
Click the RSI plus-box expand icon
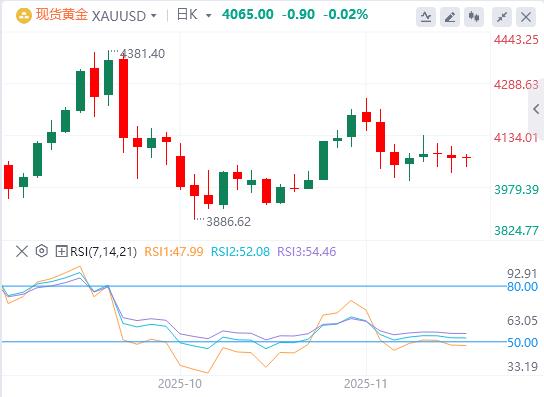pyautogui.click(x=61, y=251)
